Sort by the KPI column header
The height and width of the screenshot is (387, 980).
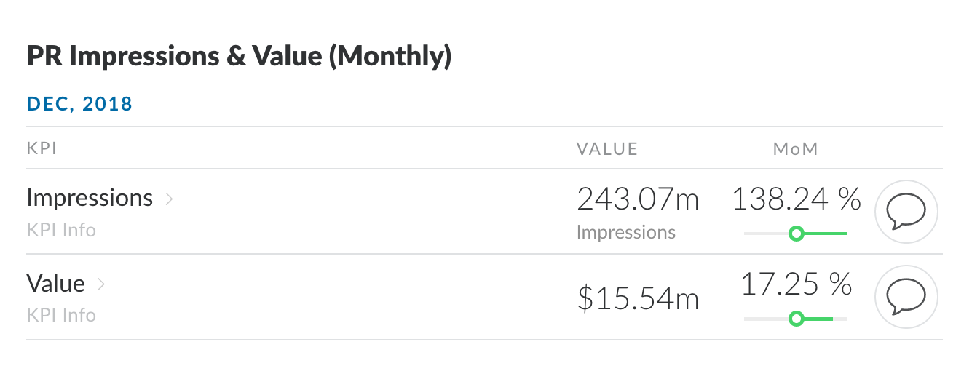[42, 149]
